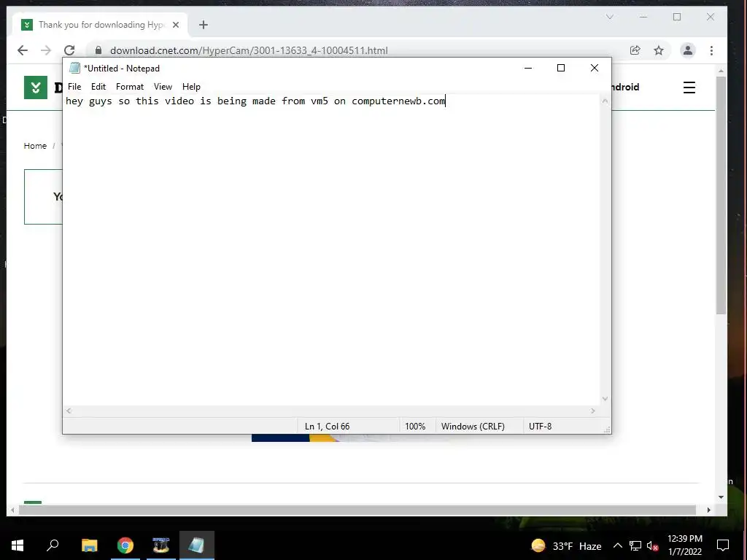747x560 pixels.
Task: Open the Notepad View menu
Action: coord(163,87)
